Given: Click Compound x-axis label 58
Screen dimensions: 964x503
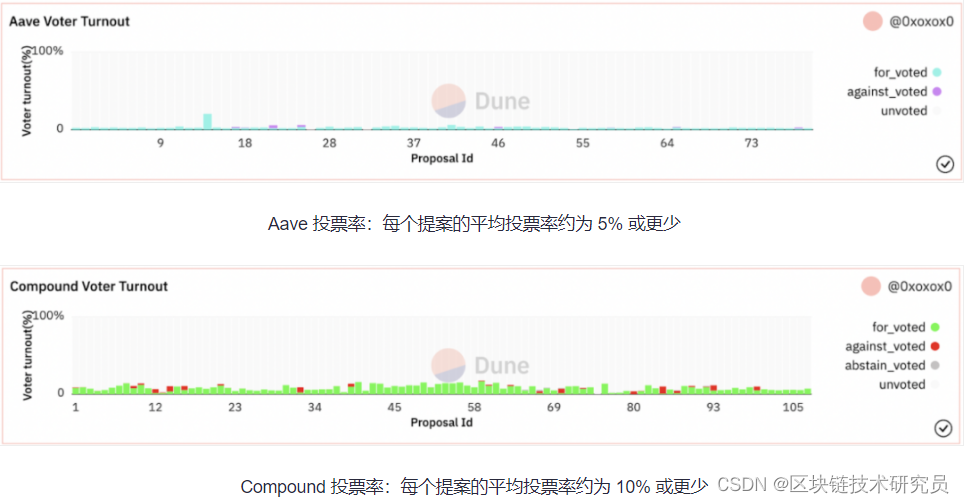Looking at the screenshot, I should 474,407.
